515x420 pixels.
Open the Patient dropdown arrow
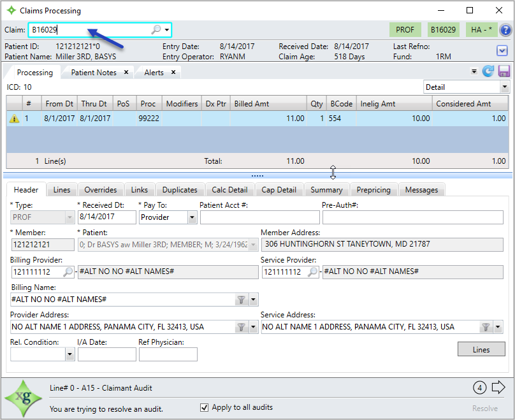(253, 245)
